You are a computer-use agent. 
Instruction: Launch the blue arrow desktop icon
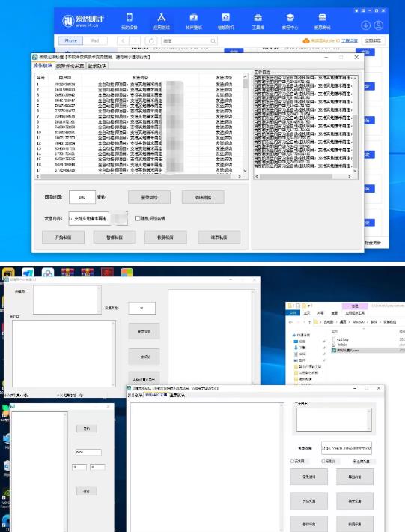click(28, 273)
